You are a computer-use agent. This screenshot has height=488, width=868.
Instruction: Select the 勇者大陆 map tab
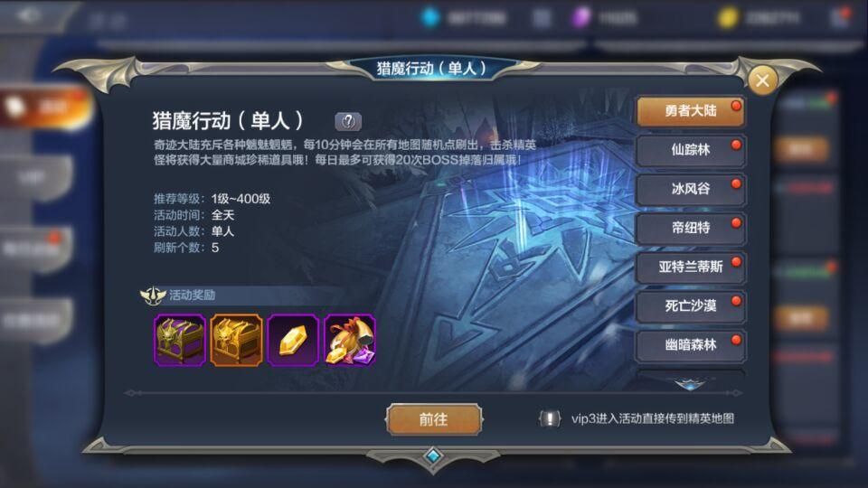point(690,111)
